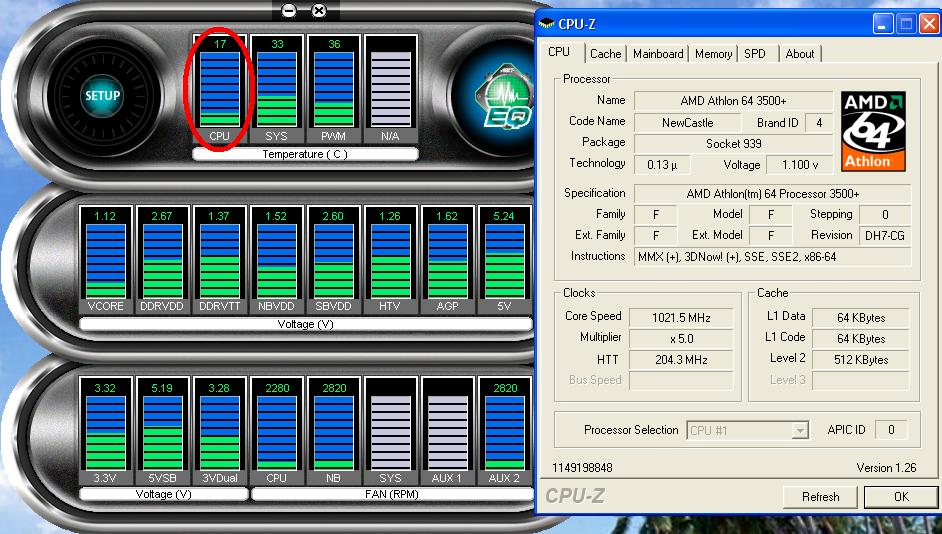Viewport: 942px width, 534px height.
Task: Minimize the CPU-Z window
Action: (x=882, y=24)
